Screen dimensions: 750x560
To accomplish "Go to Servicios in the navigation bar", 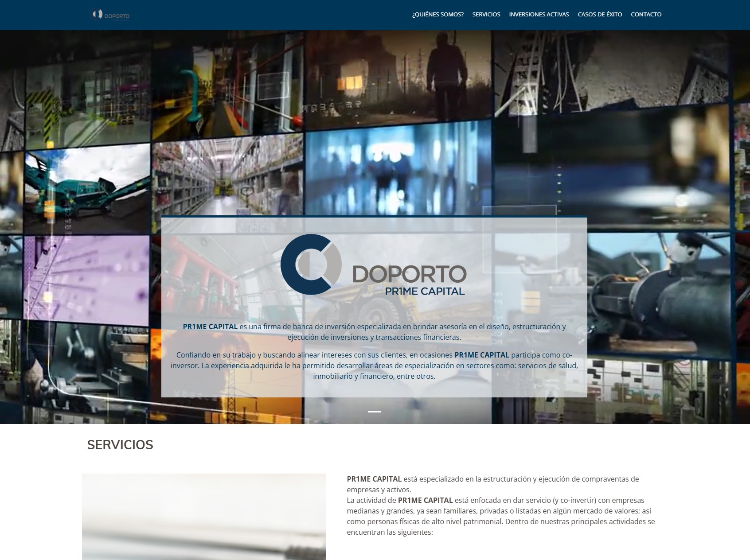I will pyautogui.click(x=486, y=15).
